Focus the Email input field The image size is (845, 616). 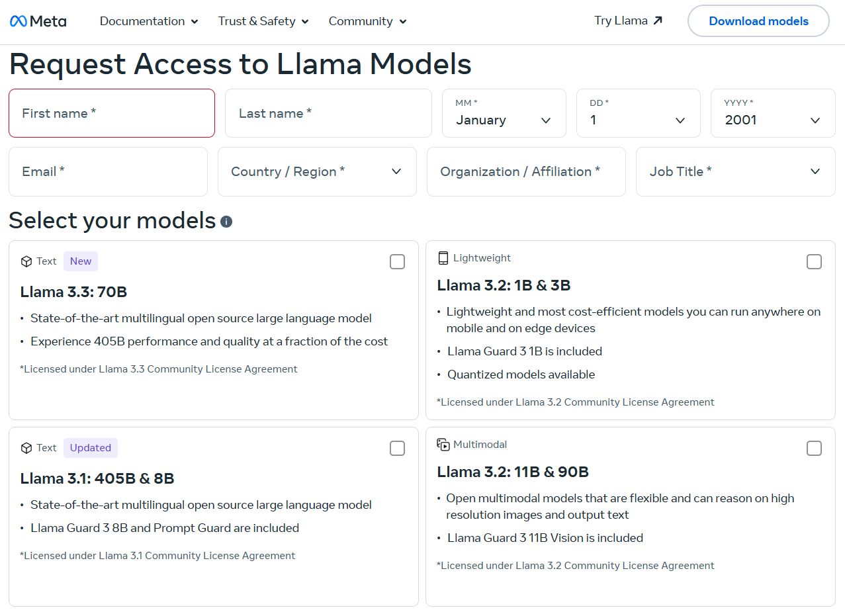pyautogui.click(x=108, y=171)
